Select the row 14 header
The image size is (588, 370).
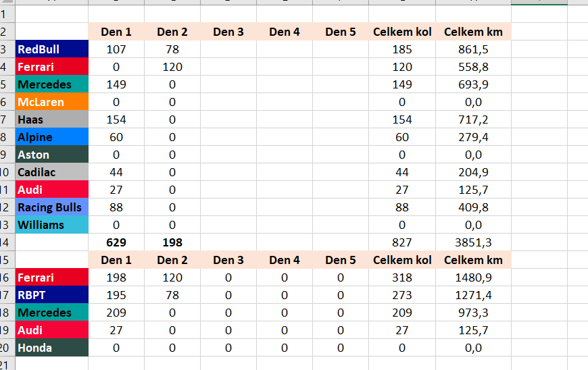click(x=7, y=242)
